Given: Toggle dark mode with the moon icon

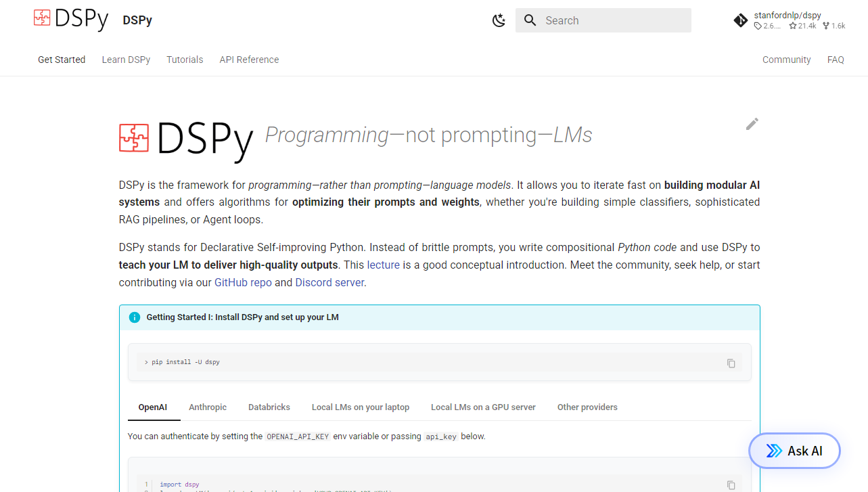Looking at the screenshot, I should click(x=499, y=20).
